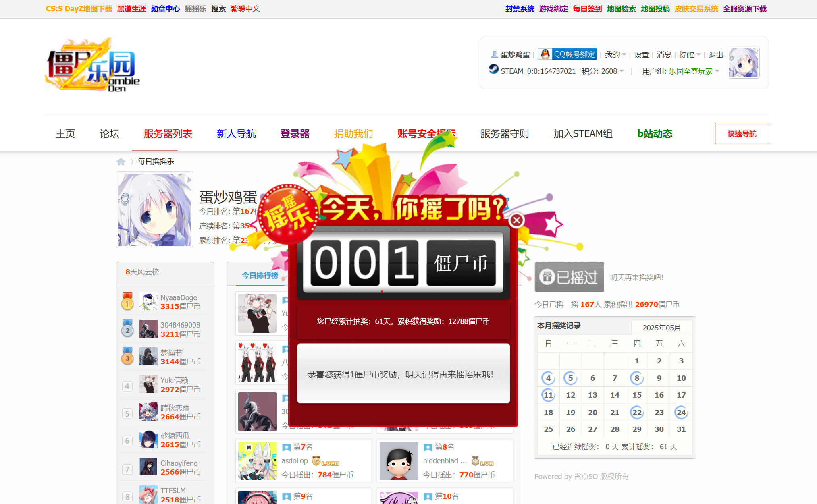Open 捐助我们 navigation item

[353, 134]
